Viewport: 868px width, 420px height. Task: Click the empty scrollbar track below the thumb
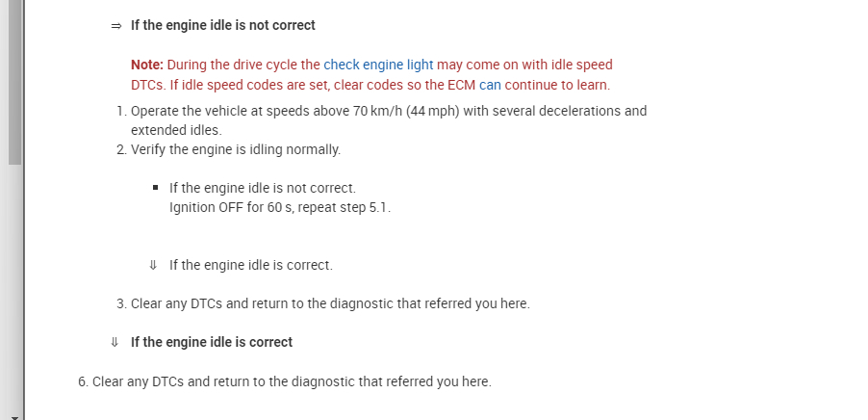(13, 289)
